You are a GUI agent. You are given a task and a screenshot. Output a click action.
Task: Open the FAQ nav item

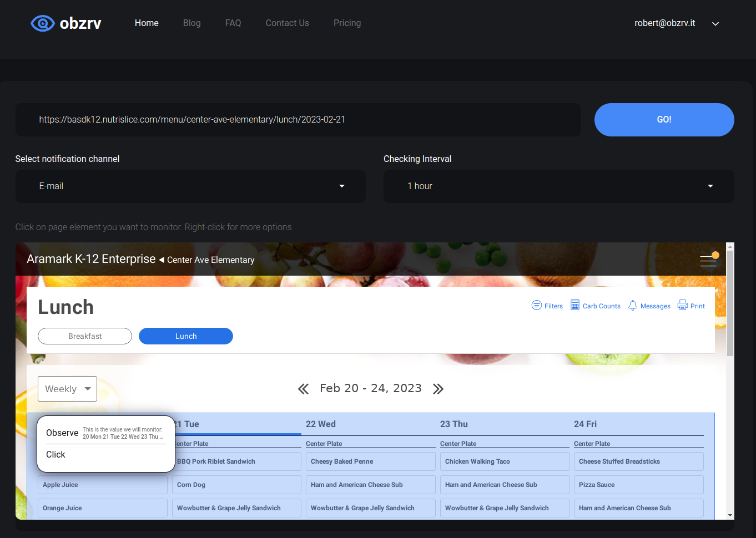tap(233, 23)
